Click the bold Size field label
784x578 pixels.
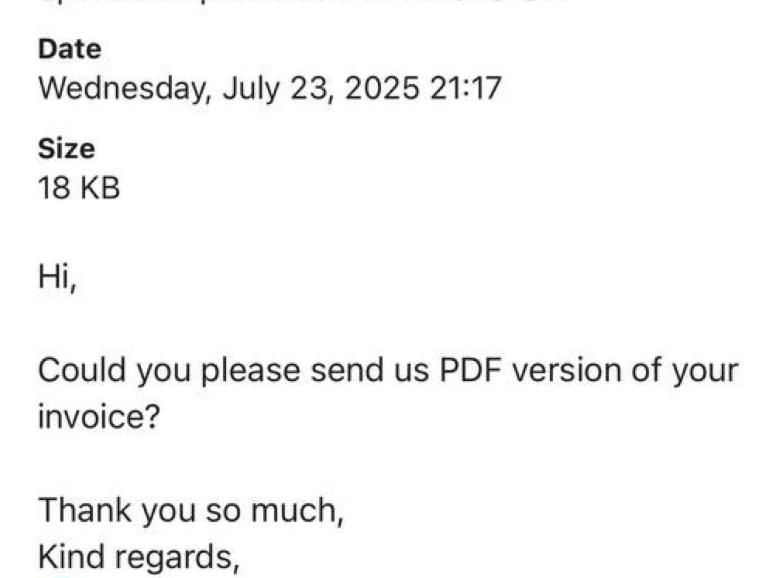point(66,149)
